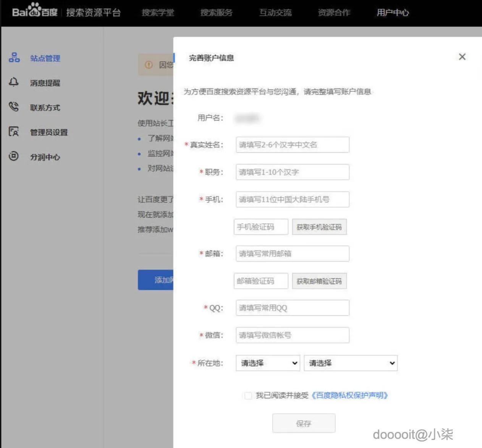Accept the Baidu privacy statement checkbox
This screenshot has width=482, height=448.
248,396
